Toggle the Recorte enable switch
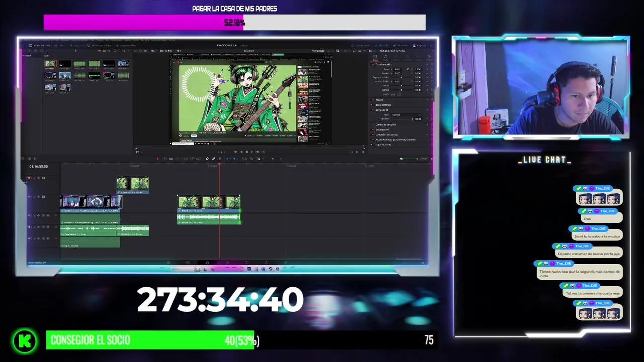 point(373,100)
